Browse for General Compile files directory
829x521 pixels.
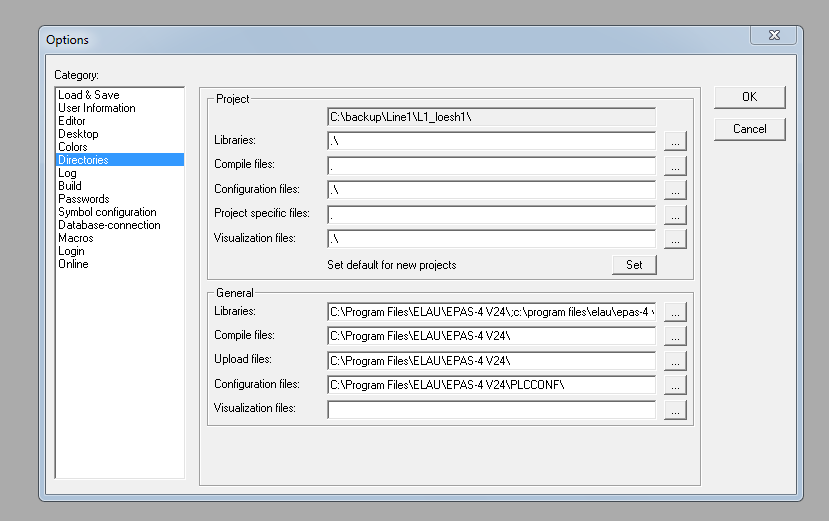[675, 336]
